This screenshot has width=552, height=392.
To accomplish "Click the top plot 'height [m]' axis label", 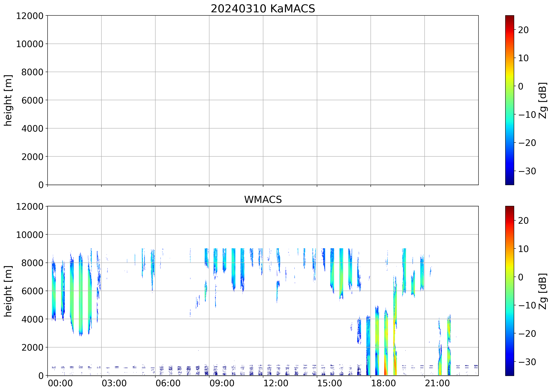I will 8,100.
